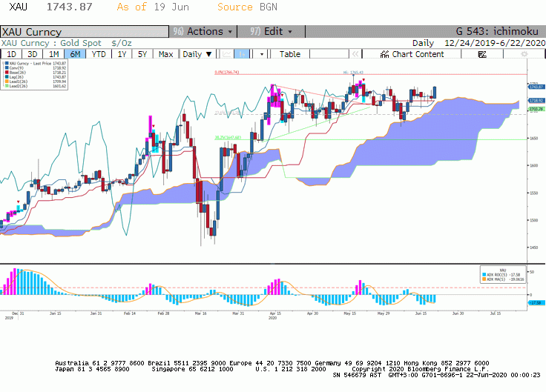546x392 pixels.
Task: Click the Lag(26) legend entry
Action: tap(34, 77)
